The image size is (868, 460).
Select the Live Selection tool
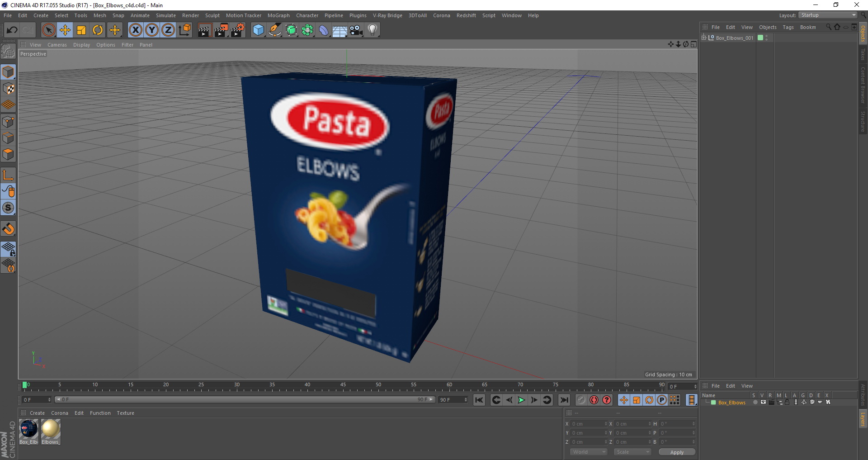point(48,30)
